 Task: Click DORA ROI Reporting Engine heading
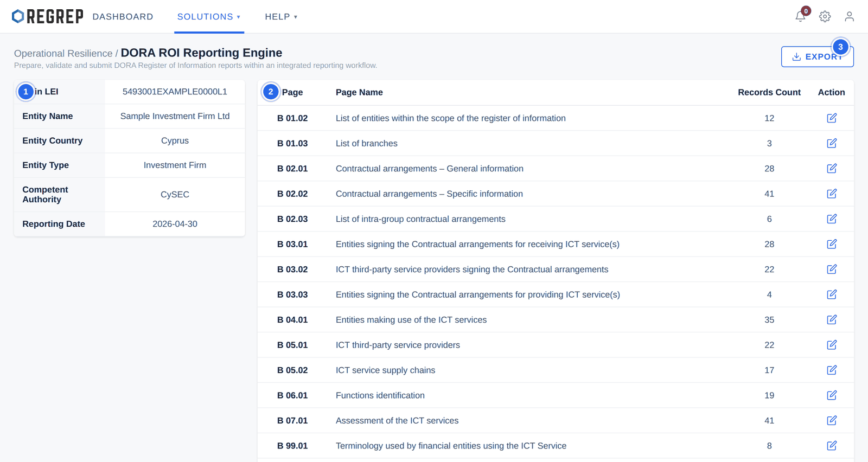click(x=201, y=53)
